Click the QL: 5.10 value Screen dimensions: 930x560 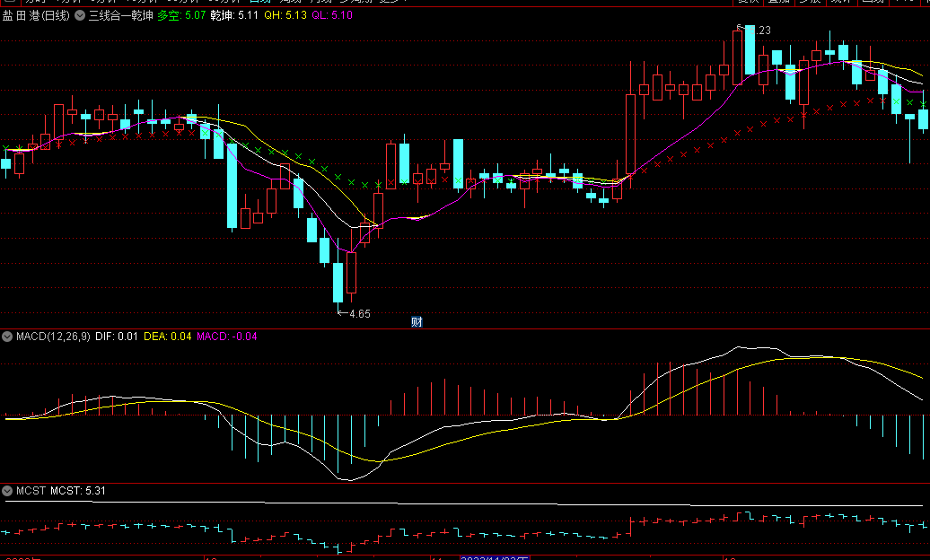pos(332,15)
